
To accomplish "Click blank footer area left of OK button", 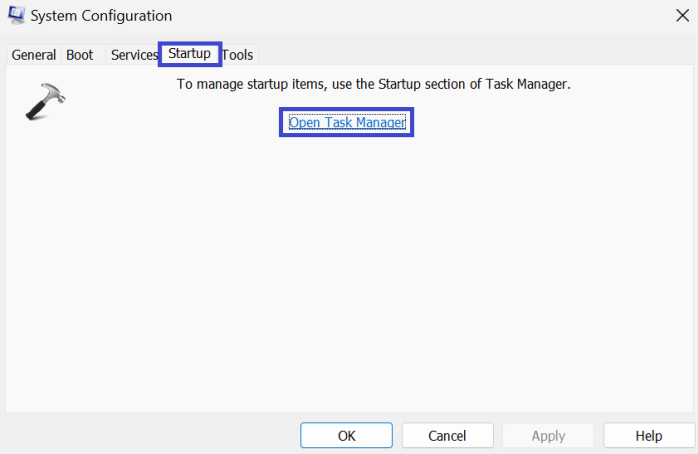I will click(150, 436).
